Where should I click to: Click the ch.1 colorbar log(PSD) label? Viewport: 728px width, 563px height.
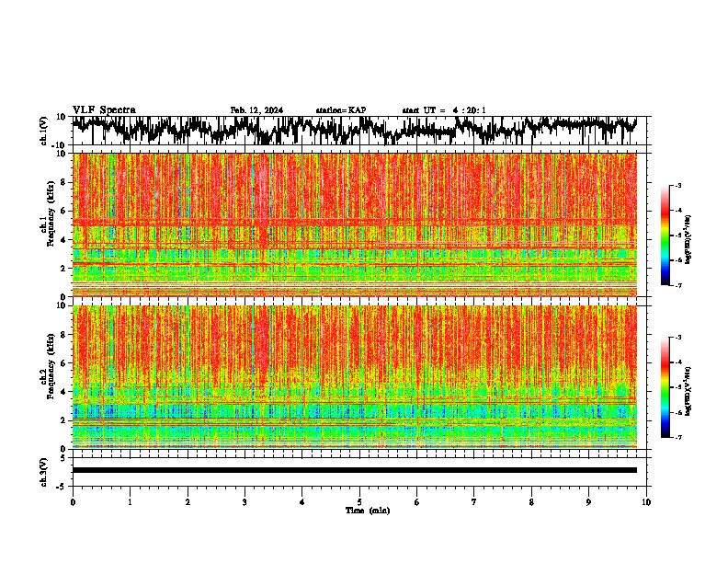click(x=688, y=240)
